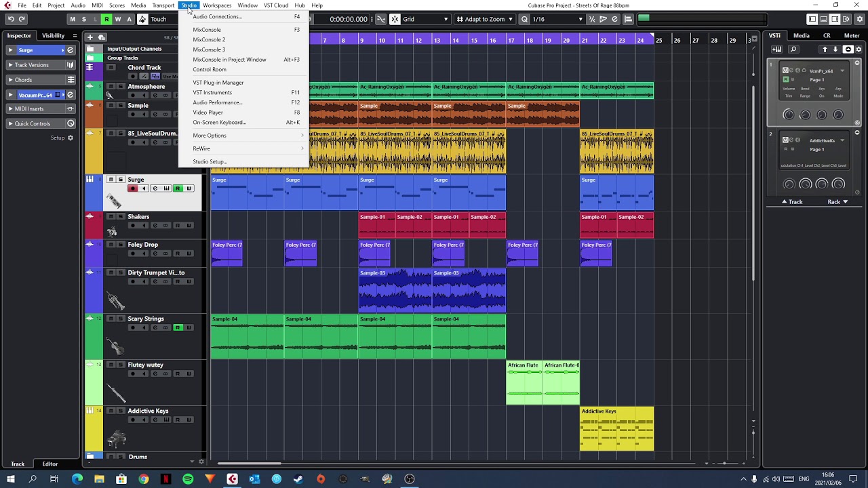
Task: Switch to the Visibility tab
Action: click(53, 36)
